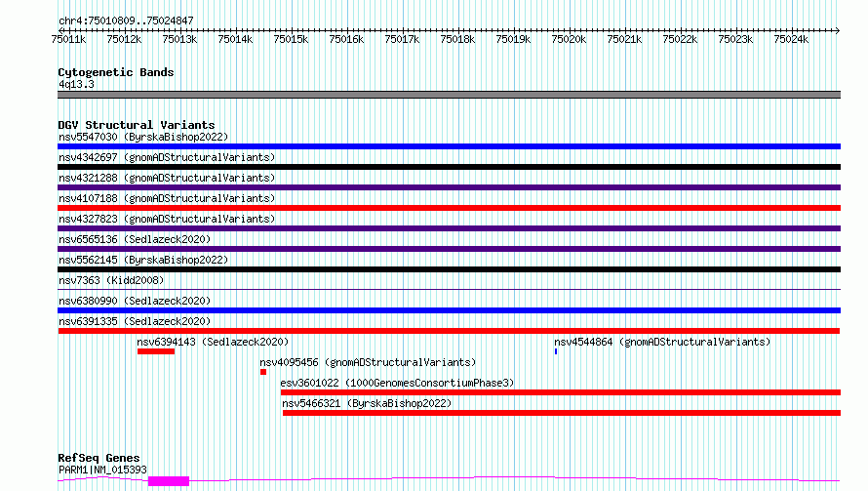Select the RefSeq Genes track title

click(x=99, y=459)
